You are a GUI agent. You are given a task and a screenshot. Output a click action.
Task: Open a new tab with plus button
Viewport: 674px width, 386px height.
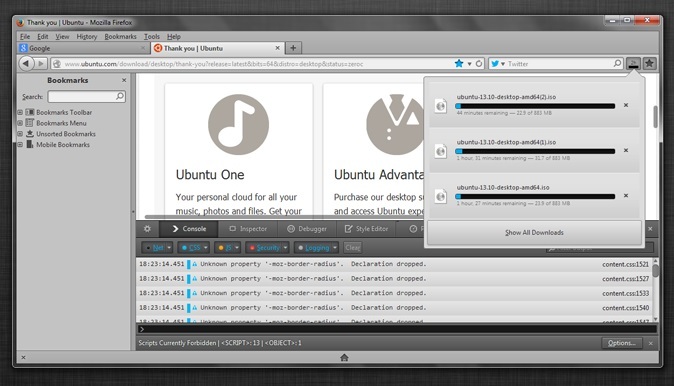293,48
